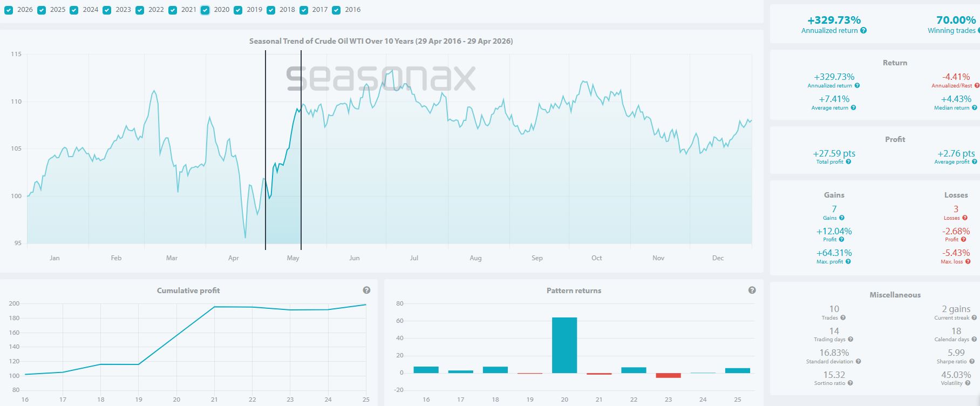Open Total profit info icon
Viewport: 980px width, 406px height.
(848, 162)
